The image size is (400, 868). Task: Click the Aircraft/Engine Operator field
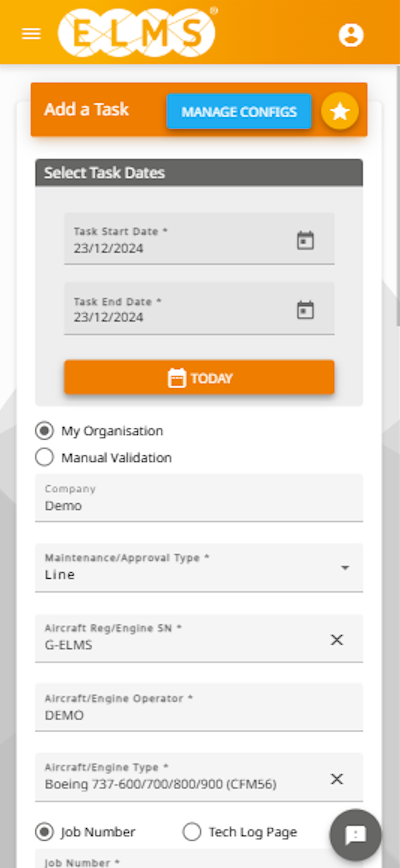199,707
